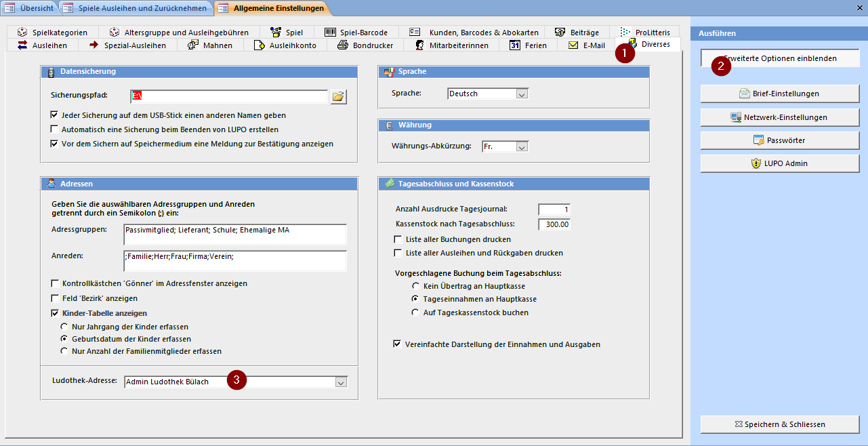Viewport: 868px width, 446px height.
Task: Click the Adressen section person icon
Action: (51, 184)
